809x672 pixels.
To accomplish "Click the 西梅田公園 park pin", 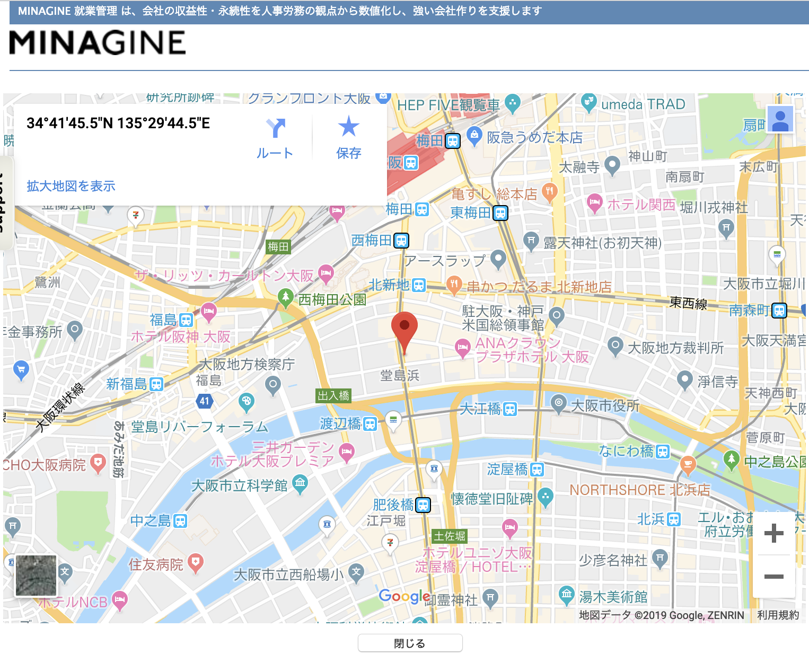I will [x=286, y=298].
